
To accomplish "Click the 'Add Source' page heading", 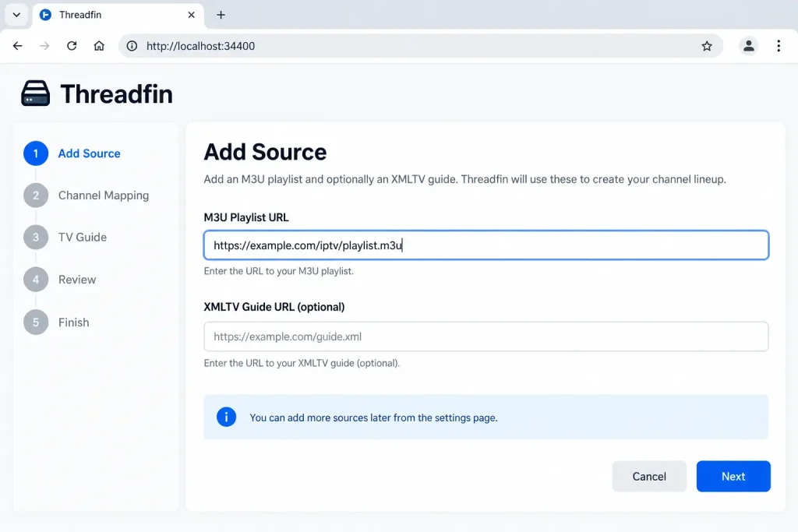I will [x=265, y=152].
